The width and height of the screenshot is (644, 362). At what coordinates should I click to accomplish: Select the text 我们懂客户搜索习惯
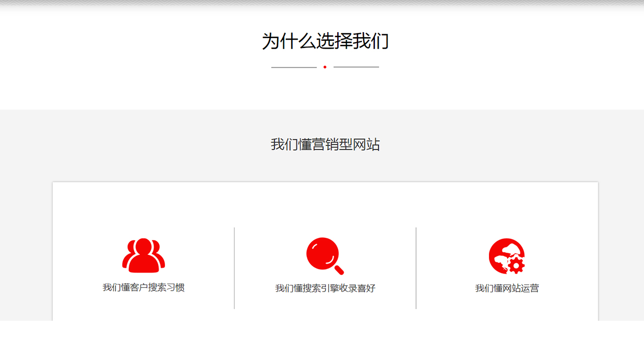(143, 288)
